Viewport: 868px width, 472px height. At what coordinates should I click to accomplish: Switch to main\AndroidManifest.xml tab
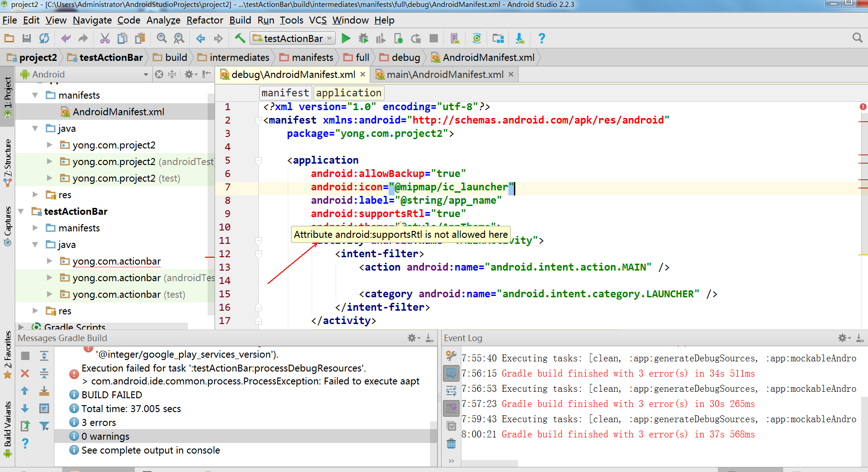(x=445, y=74)
